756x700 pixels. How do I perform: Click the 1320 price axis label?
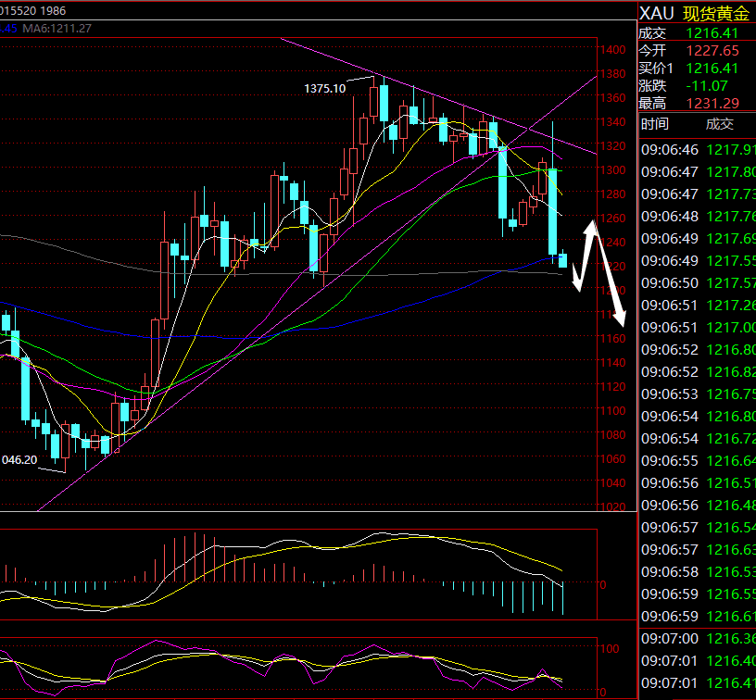(612, 146)
